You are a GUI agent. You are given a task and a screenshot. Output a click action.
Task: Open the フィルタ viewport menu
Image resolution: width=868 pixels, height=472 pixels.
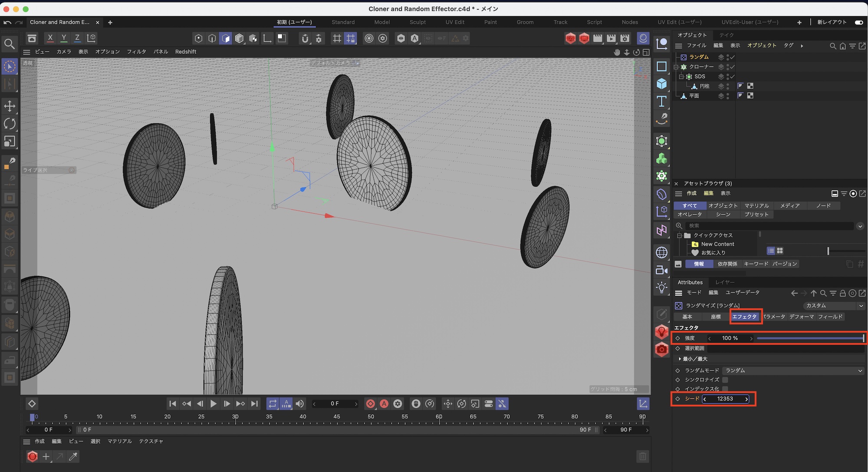point(136,52)
